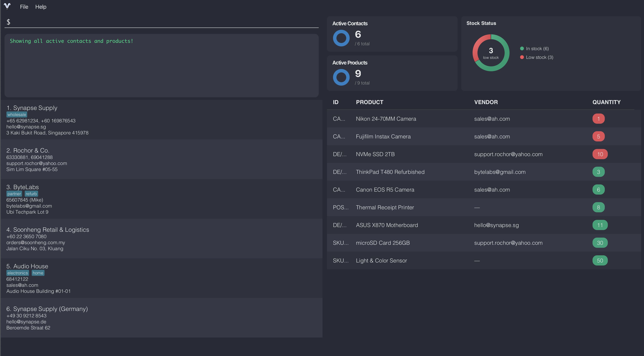Click the In stock green legend dot
644x356 pixels.
coord(522,48)
